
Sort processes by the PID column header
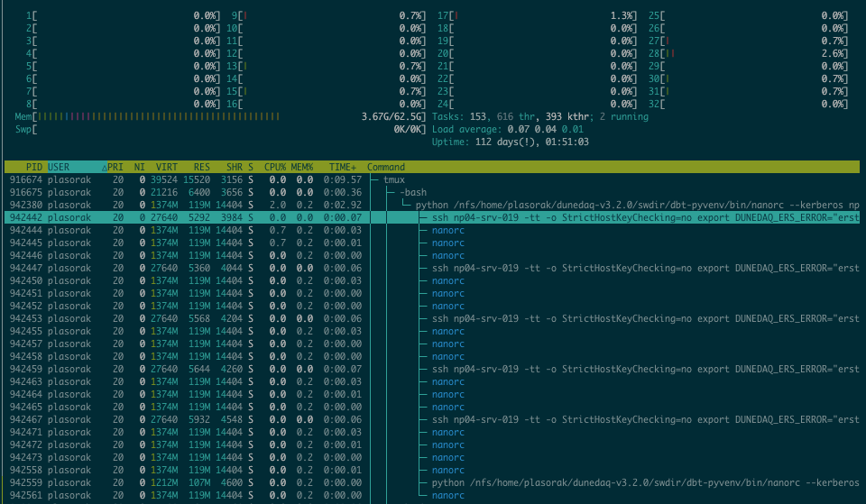tap(34, 167)
